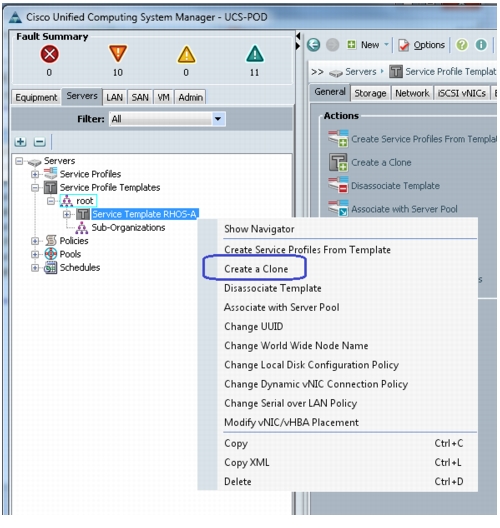Click the Create a Clone action link
Screen dimensions: 500x528
(381, 162)
